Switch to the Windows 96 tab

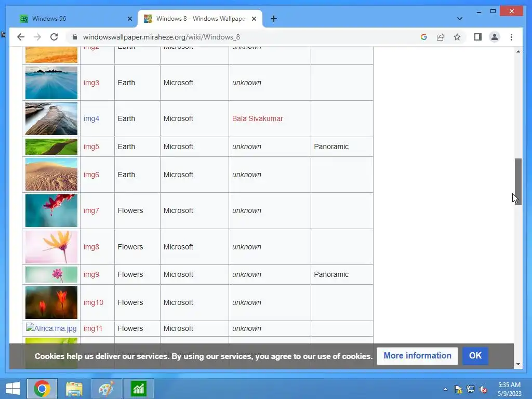coord(76,19)
